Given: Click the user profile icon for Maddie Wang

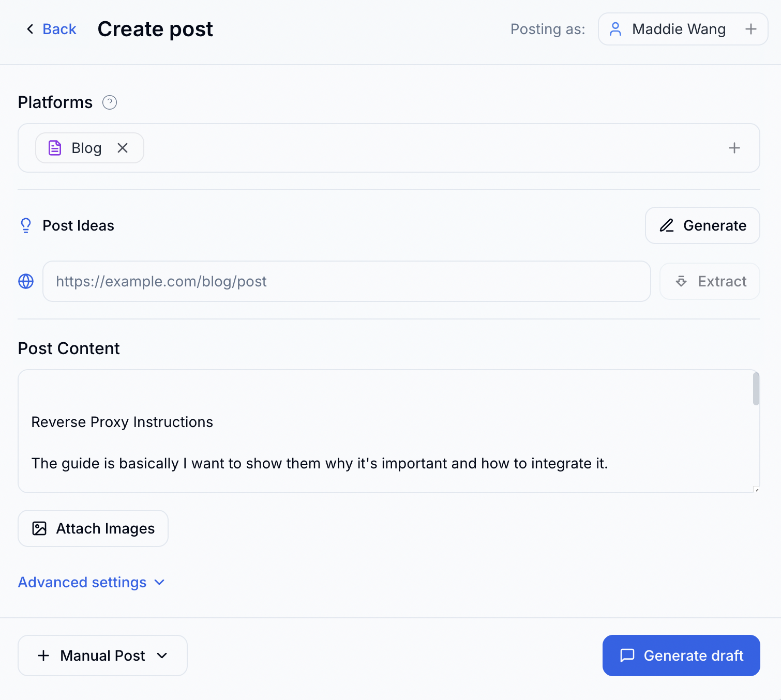Looking at the screenshot, I should [615, 29].
